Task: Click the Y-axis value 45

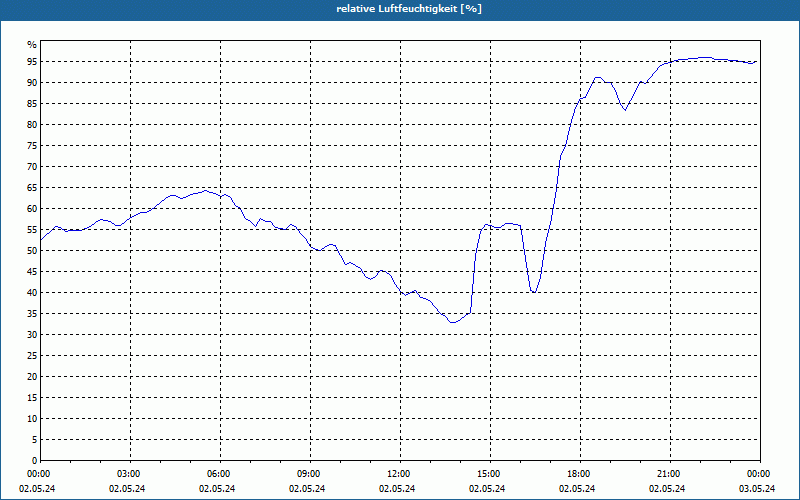Action: 32,272
